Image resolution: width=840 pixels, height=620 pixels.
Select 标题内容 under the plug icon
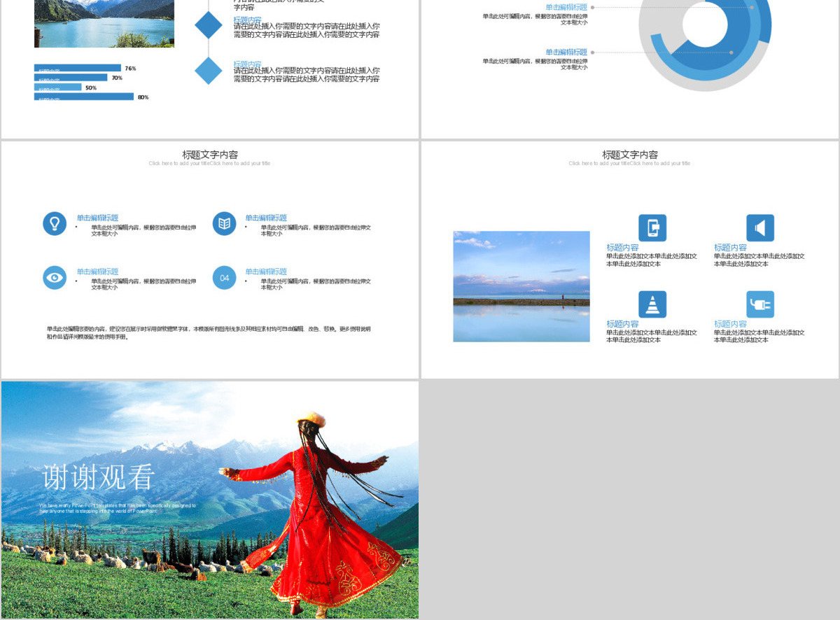coord(730,324)
